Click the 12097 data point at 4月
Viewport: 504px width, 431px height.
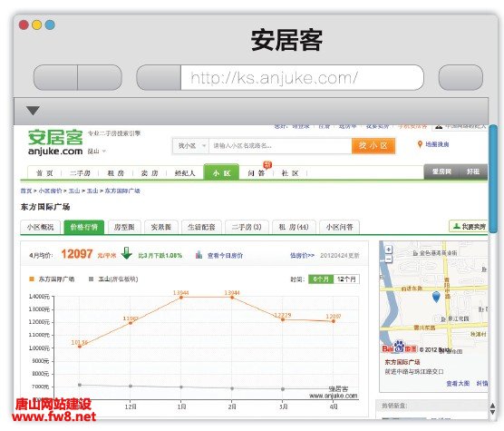(334, 321)
